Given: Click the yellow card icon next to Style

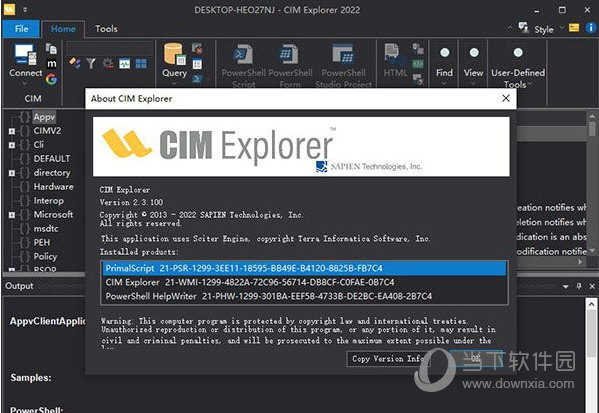Looking at the screenshot, I should 574,28.
